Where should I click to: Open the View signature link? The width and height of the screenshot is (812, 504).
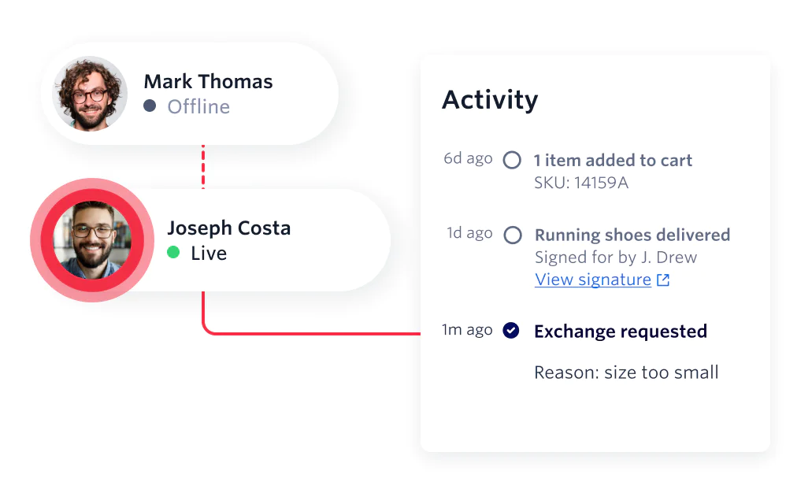pyautogui.click(x=593, y=280)
